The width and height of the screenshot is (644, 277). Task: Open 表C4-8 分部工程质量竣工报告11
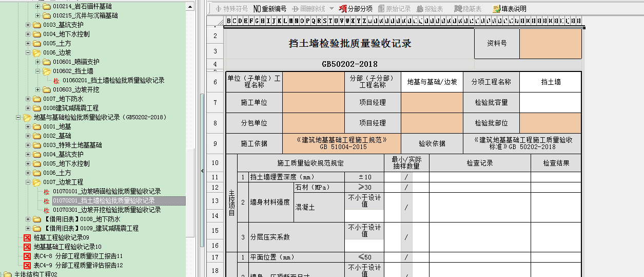click(78, 256)
